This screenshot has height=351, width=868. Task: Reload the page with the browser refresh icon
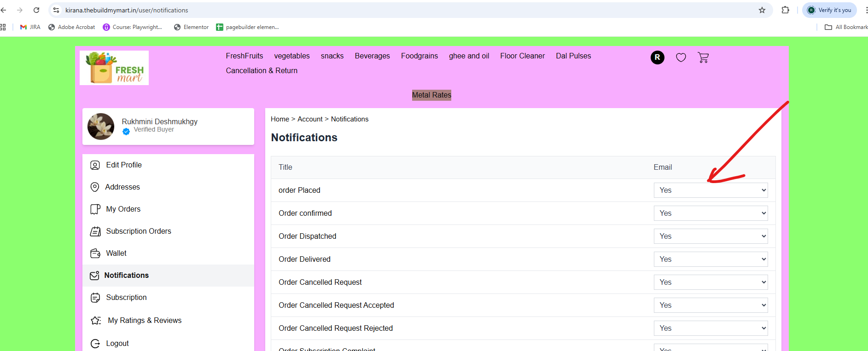pos(36,10)
